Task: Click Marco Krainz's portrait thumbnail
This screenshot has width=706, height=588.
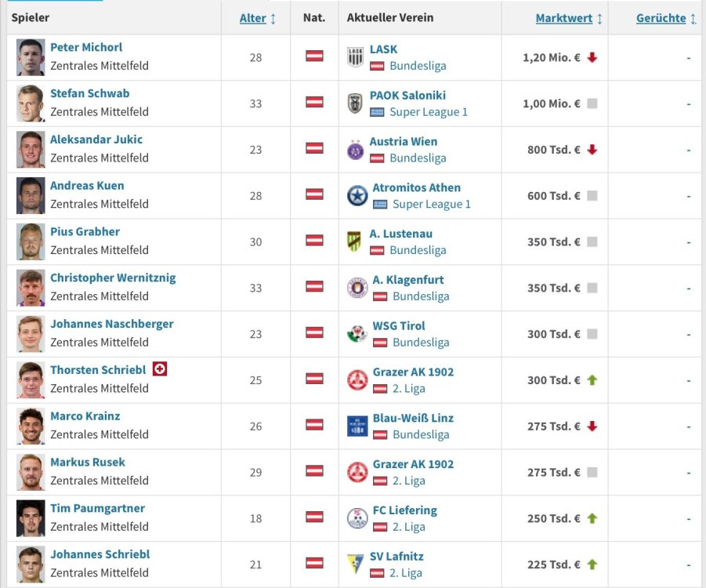Action: tap(31, 426)
